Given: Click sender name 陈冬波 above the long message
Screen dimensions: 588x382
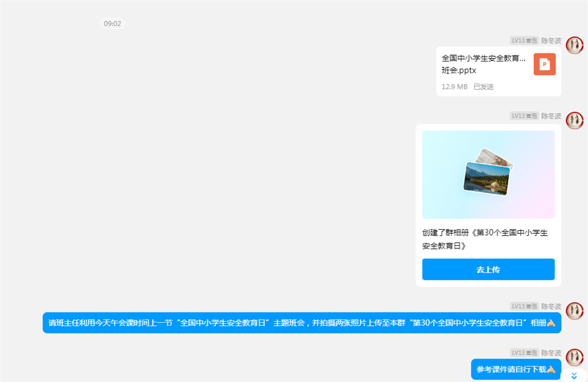Looking at the screenshot, I should pos(551,306).
